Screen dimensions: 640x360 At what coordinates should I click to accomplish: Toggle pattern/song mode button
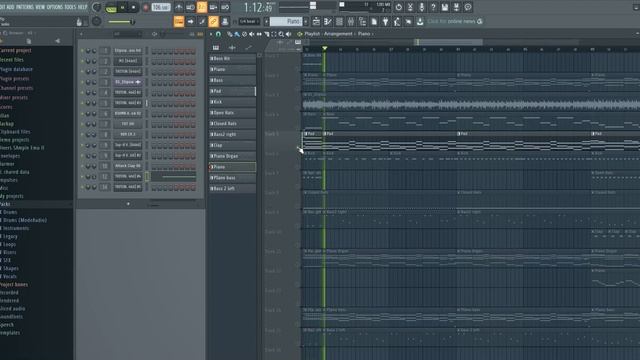coord(111,7)
